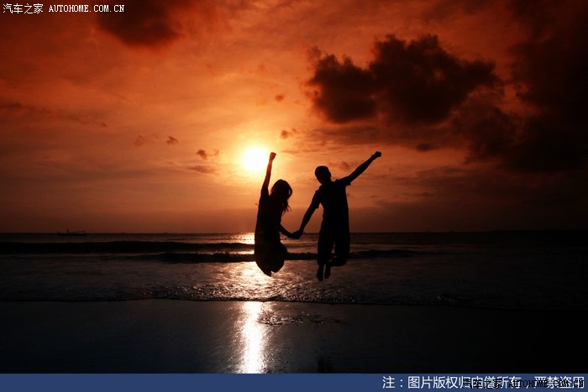
Task: Click the 汽车之家 logo text watermark
Action: tap(23, 8)
